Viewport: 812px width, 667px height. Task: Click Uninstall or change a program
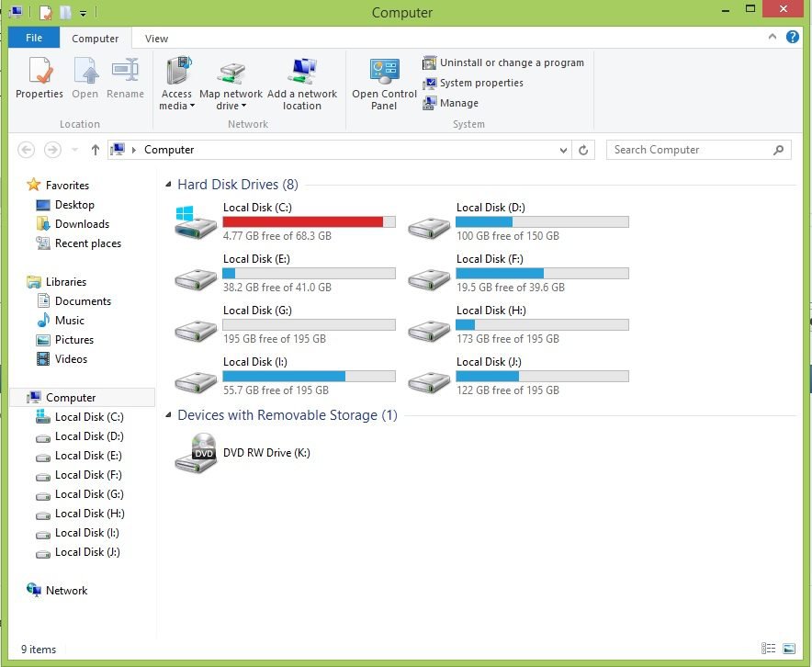coord(503,62)
